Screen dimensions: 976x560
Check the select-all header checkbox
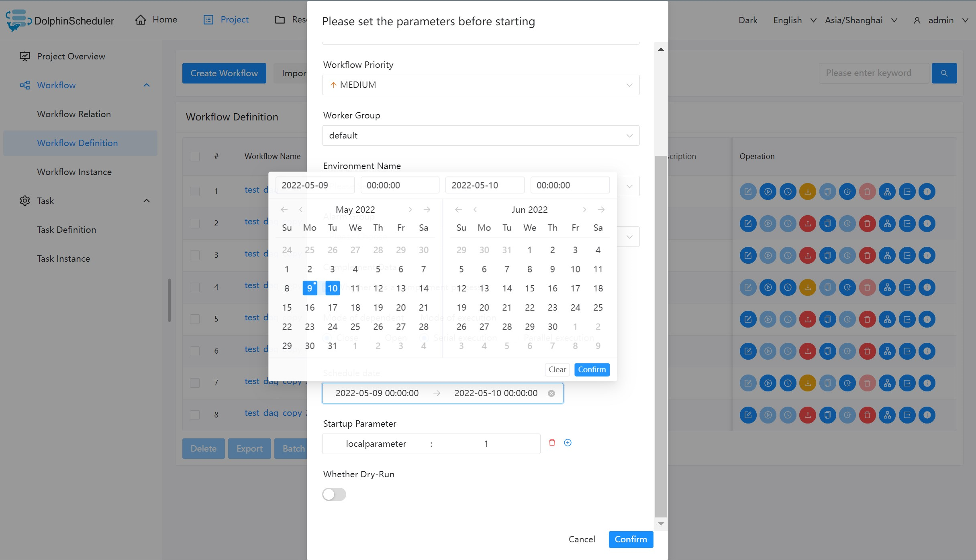tap(195, 156)
